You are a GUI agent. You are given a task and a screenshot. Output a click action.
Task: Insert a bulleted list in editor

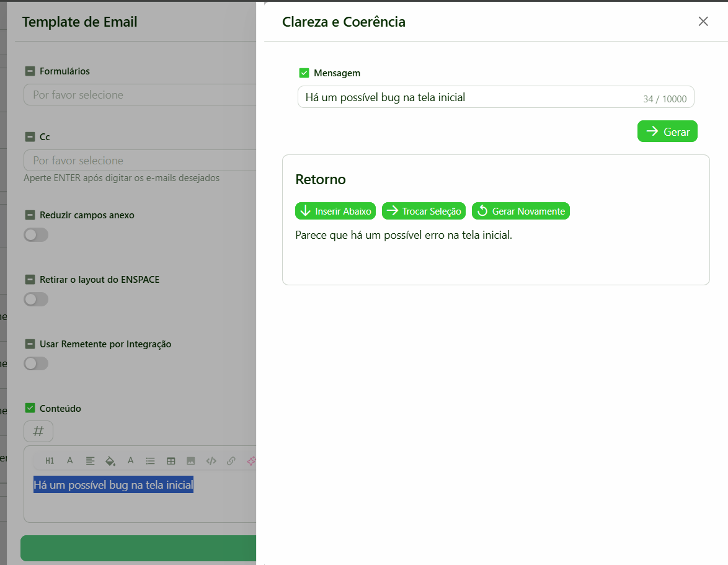[x=150, y=461]
